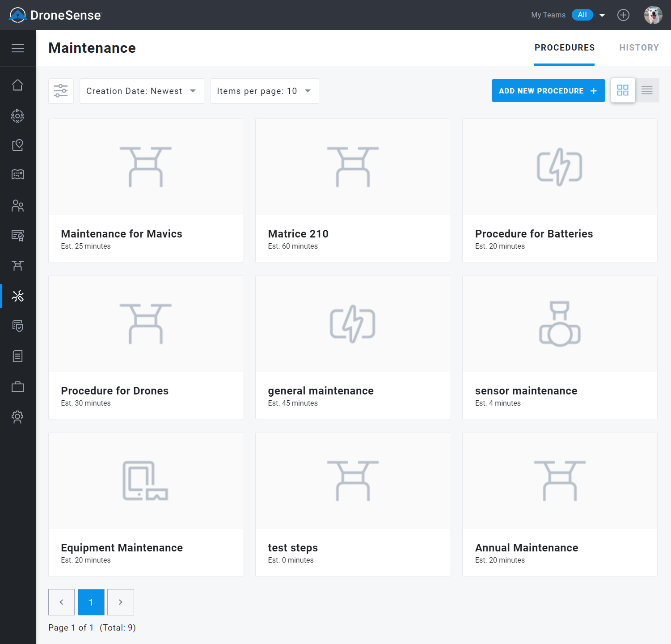Open sensor maintenance camera thumbnail
Viewport: 671px width, 644px height.
click(x=560, y=324)
